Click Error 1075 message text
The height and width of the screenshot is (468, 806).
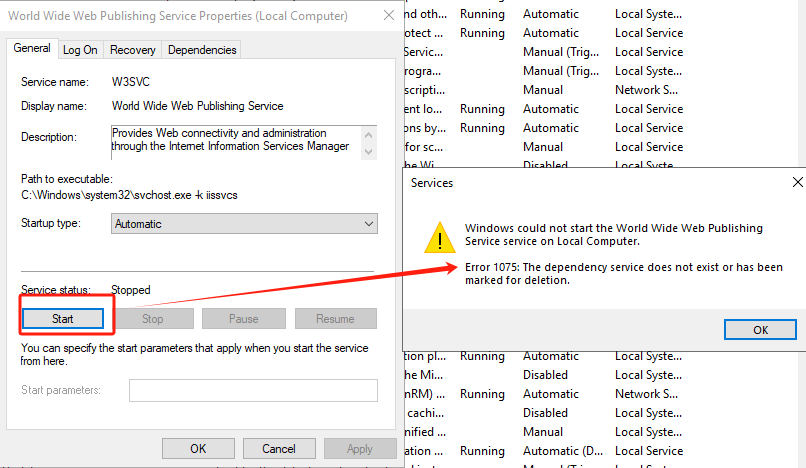pos(624,274)
